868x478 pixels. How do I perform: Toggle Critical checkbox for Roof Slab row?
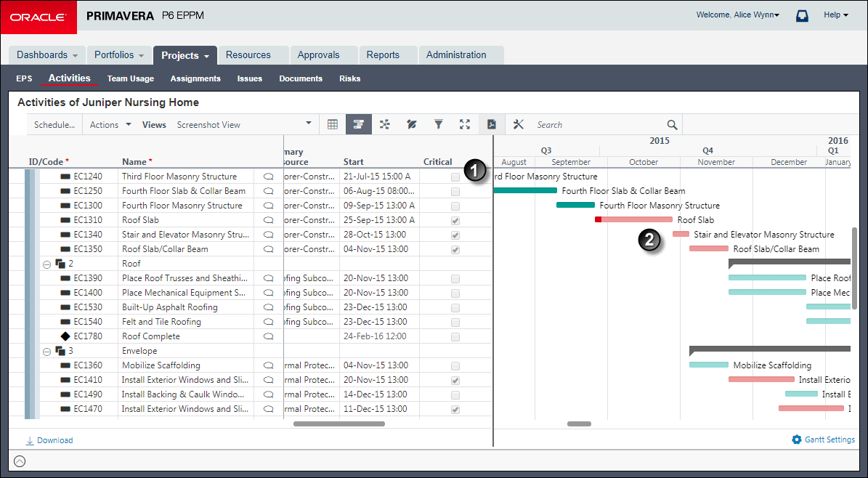pyautogui.click(x=455, y=220)
